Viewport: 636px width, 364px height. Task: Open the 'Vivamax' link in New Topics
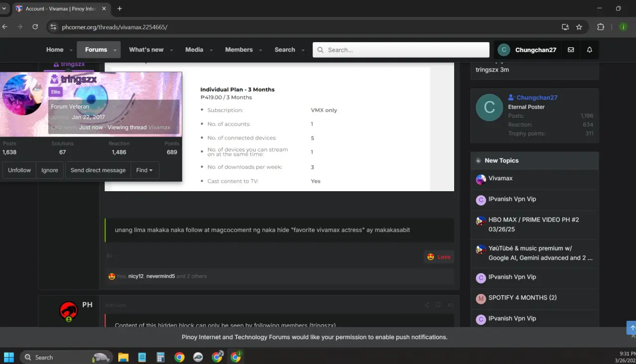[500, 178]
